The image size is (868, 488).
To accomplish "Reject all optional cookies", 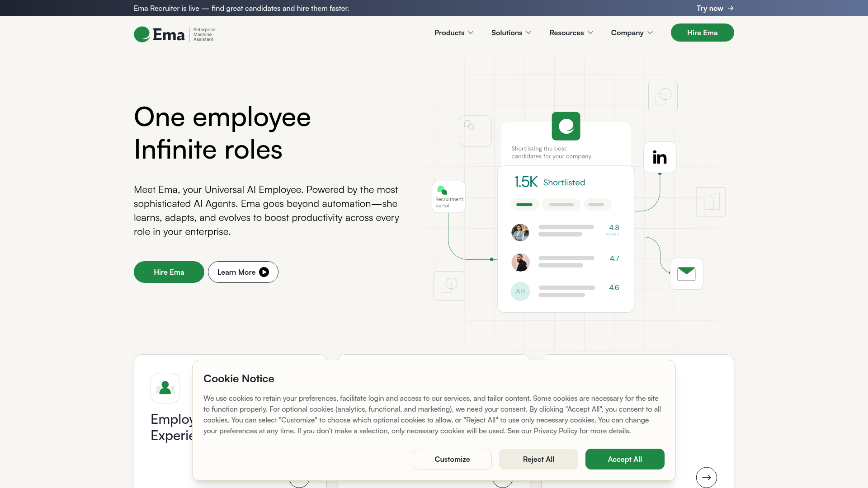I will click(538, 459).
